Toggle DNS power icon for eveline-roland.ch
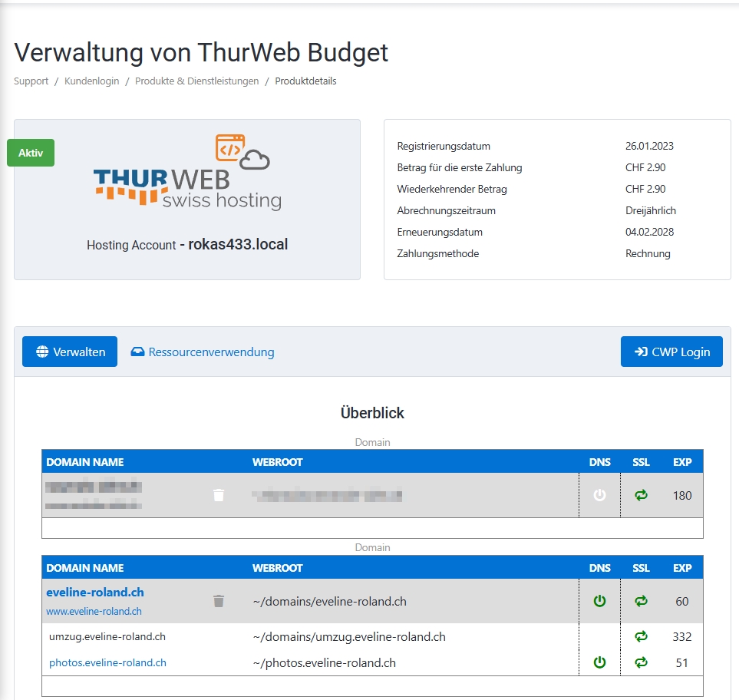739x700 pixels. (599, 601)
